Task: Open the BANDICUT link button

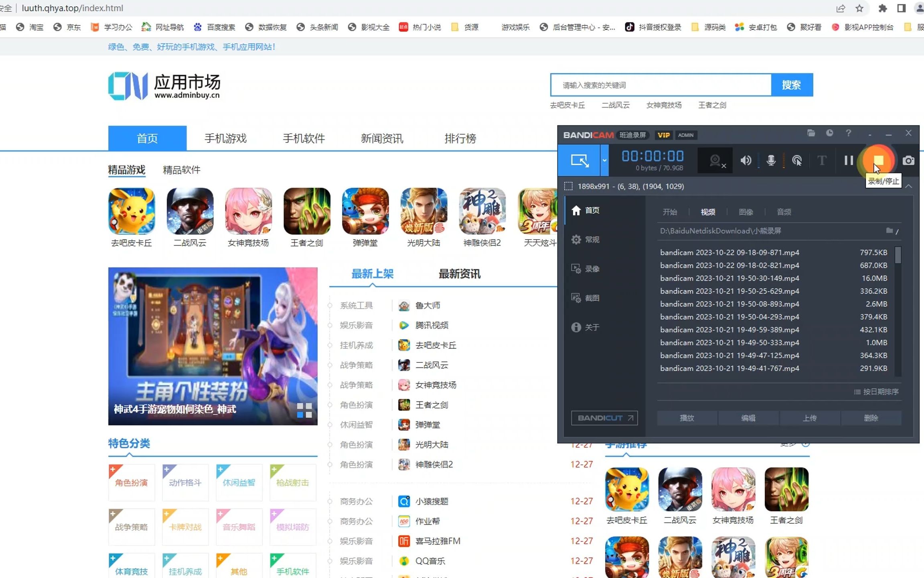Action: pyautogui.click(x=604, y=418)
